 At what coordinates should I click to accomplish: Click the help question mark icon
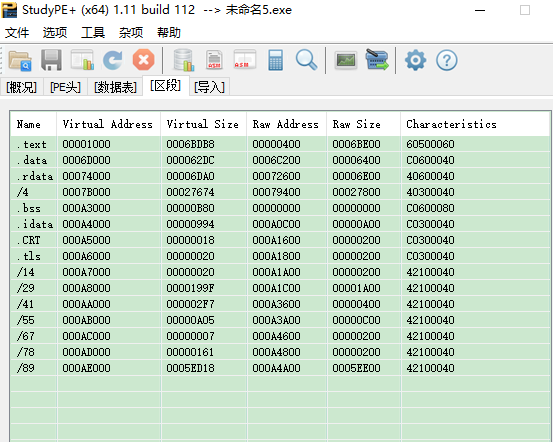point(447,60)
